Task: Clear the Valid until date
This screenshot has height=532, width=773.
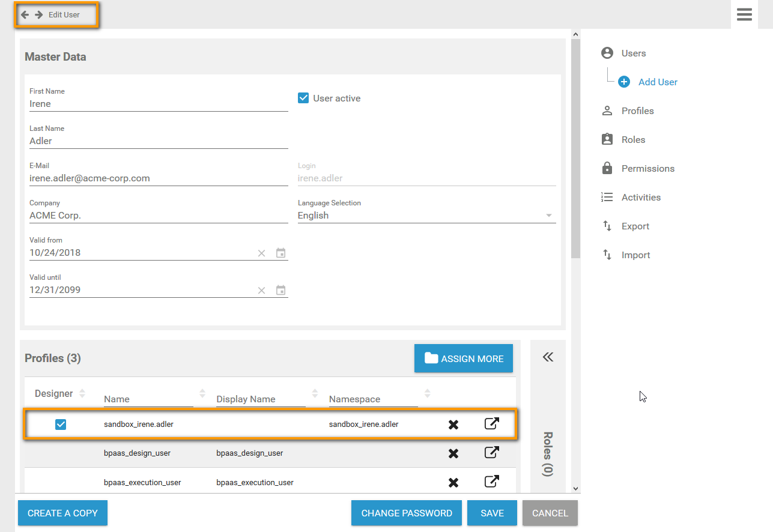Action: [x=261, y=291]
